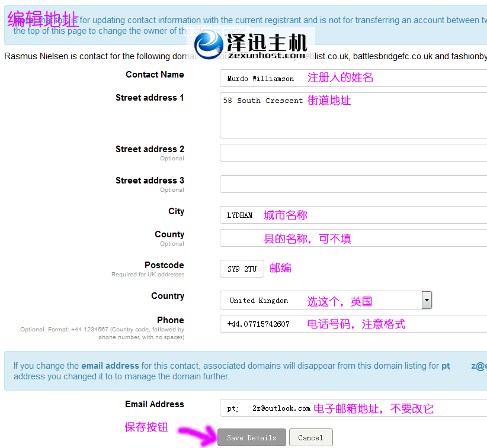The image size is (487, 448).
Task: Focus the optional County input box
Action: (x=353, y=238)
